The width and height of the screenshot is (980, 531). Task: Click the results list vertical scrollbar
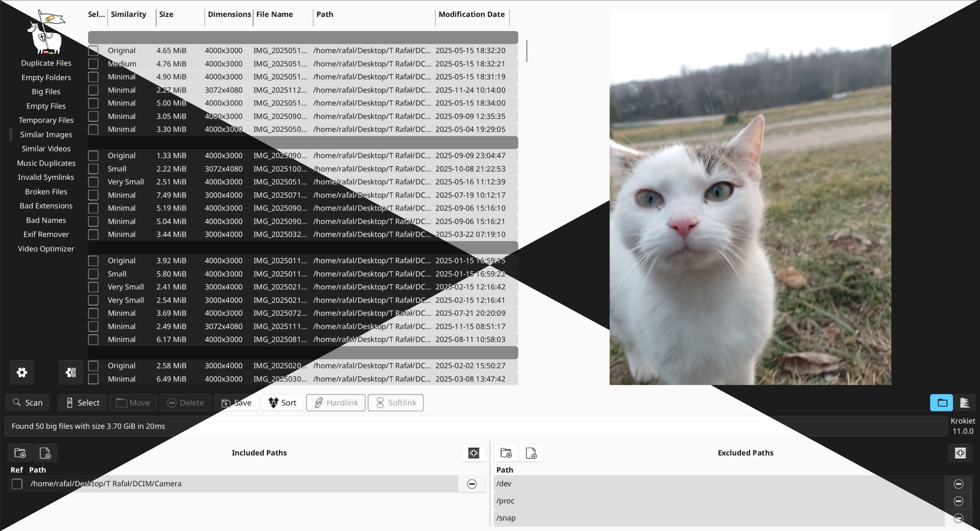click(x=527, y=51)
